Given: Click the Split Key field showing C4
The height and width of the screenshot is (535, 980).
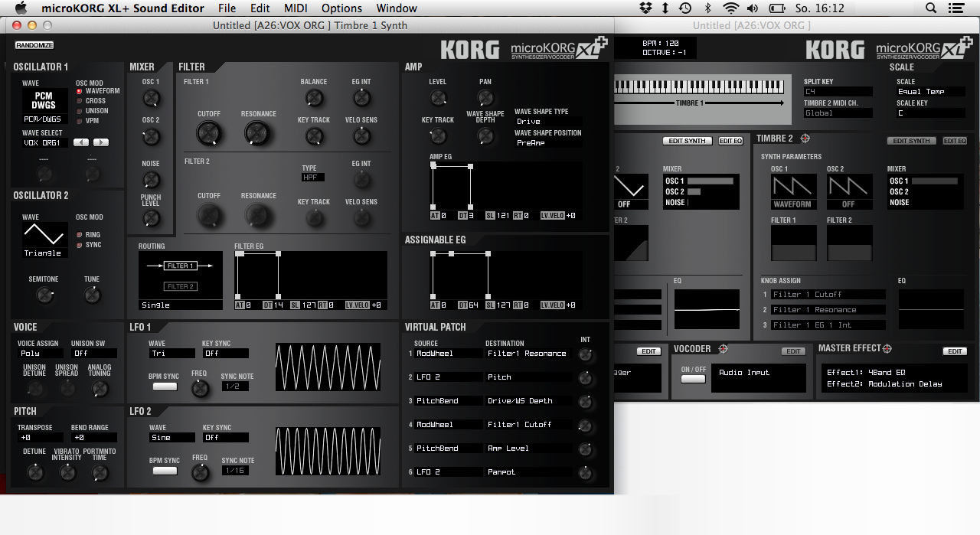Looking at the screenshot, I should [838, 92].
